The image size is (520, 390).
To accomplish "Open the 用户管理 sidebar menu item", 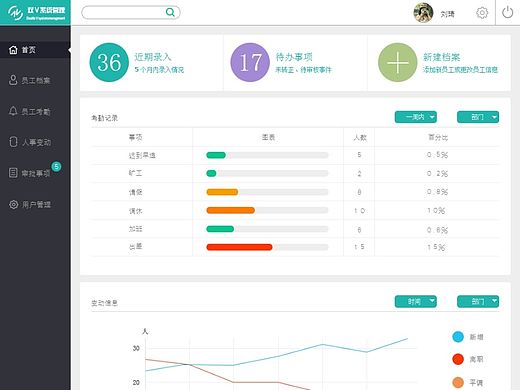I will pos(35,204).
